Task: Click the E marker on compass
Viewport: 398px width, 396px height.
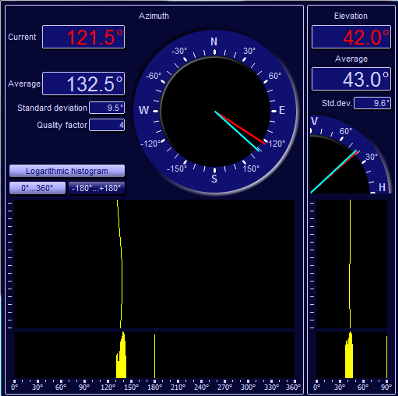Action: (x=282, y=110)
